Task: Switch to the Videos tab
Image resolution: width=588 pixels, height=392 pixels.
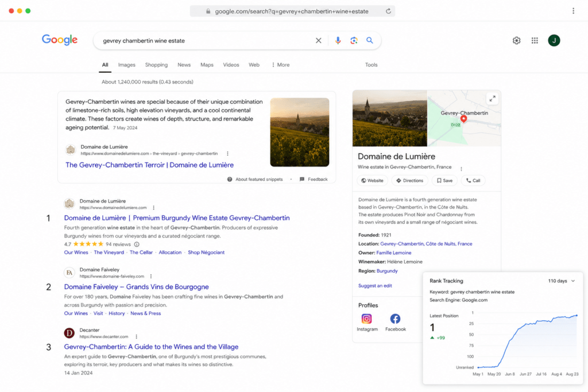Action: tap(231, 65)
